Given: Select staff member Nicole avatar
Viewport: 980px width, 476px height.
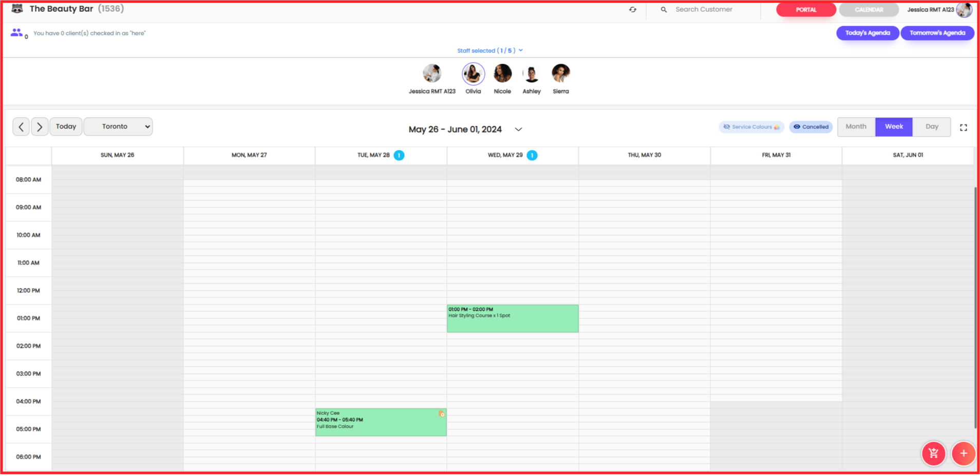Looking at the screenshot, I should point(502,73).
